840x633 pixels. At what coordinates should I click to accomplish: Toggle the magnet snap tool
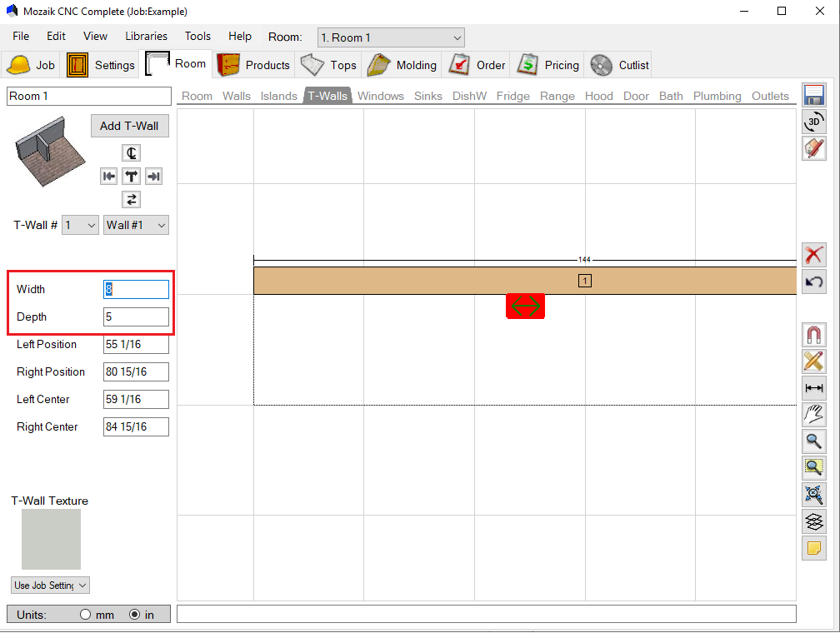pos(814,335)
